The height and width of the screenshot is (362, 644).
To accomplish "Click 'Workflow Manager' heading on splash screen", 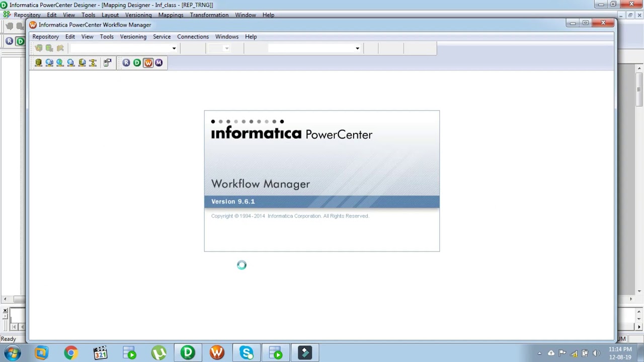I will coord(261,184).
